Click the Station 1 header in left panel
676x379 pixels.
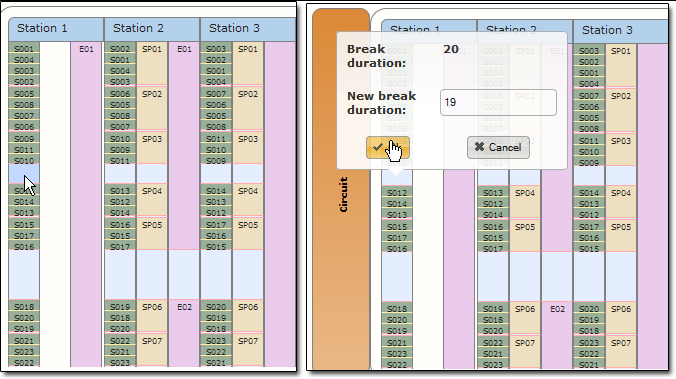pos(56,29)
